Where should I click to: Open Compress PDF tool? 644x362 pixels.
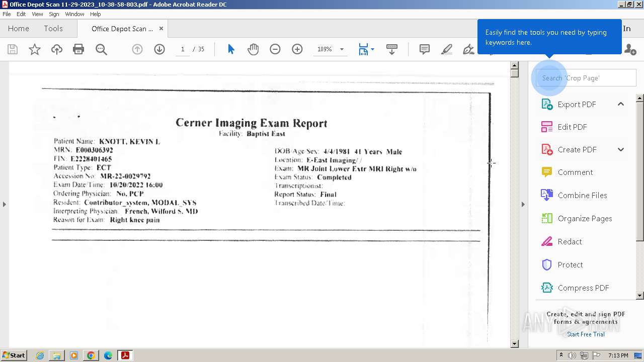click(583, 288)
